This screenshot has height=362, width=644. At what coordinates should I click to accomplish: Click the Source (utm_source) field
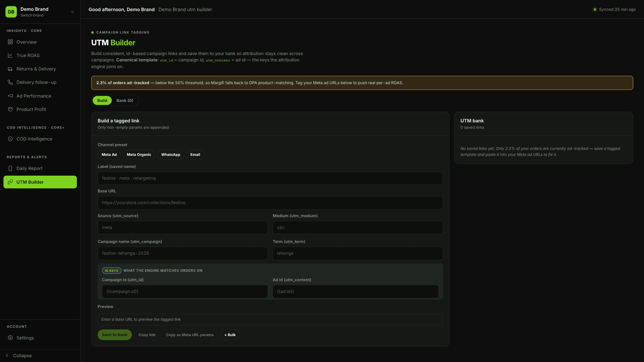tap(182, 228)
